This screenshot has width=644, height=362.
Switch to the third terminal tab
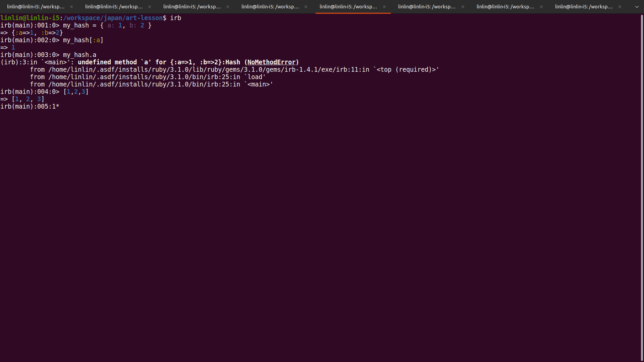[192, 6]
